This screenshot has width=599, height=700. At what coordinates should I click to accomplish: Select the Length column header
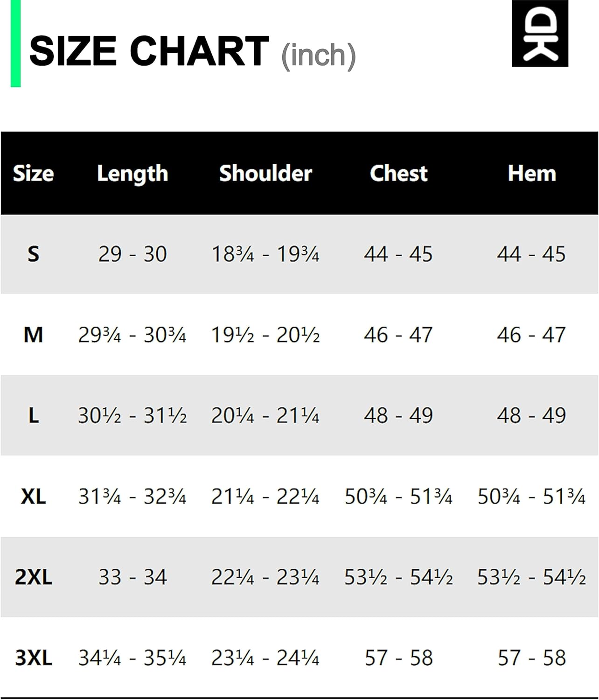132,174
